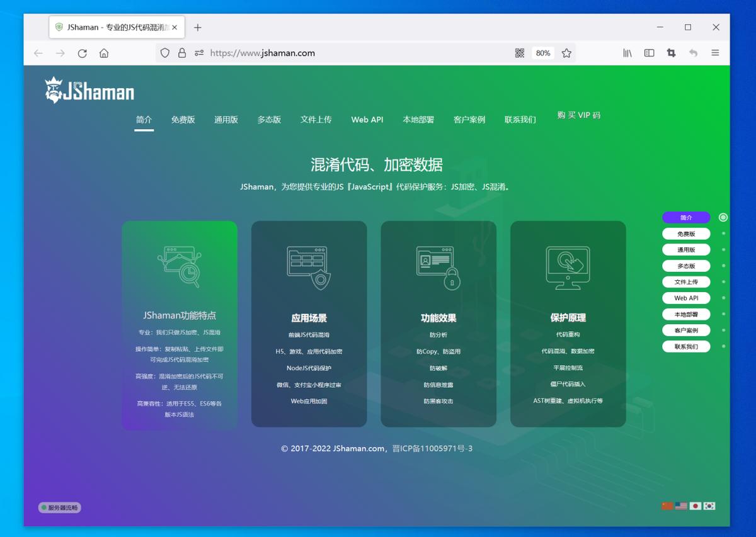The image size is (756, 537).
Task: Open Firefox screenshot tool via crop icon
Action: 671,53
